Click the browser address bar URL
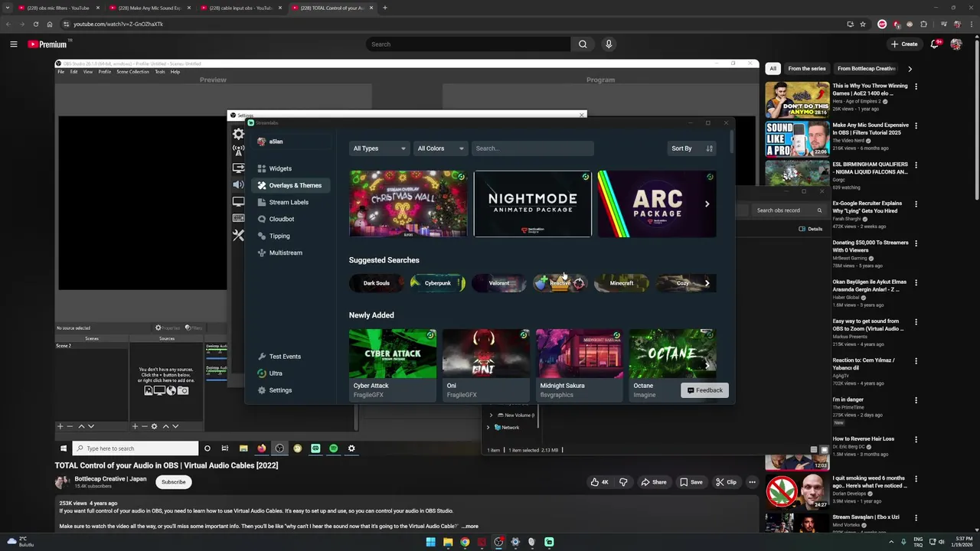980x551 pixels. click(118, 24)
